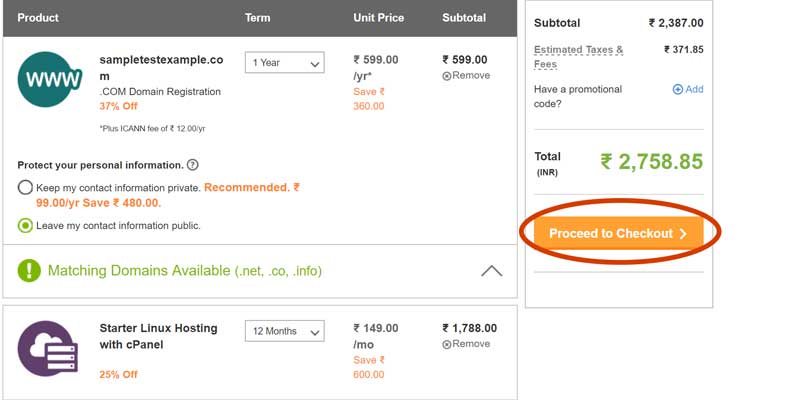803x400 pixels.
Task: Click remove X icon for domain item
Action: (x=447, y=76)
